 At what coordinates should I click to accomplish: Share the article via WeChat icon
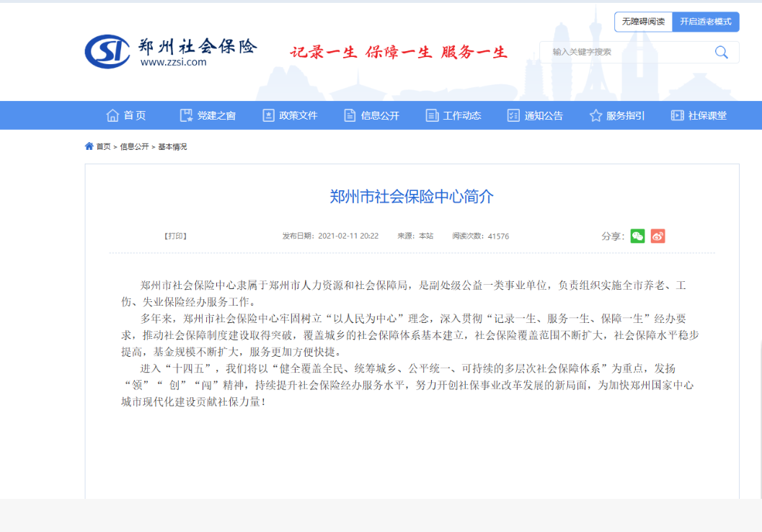(637, 236)
